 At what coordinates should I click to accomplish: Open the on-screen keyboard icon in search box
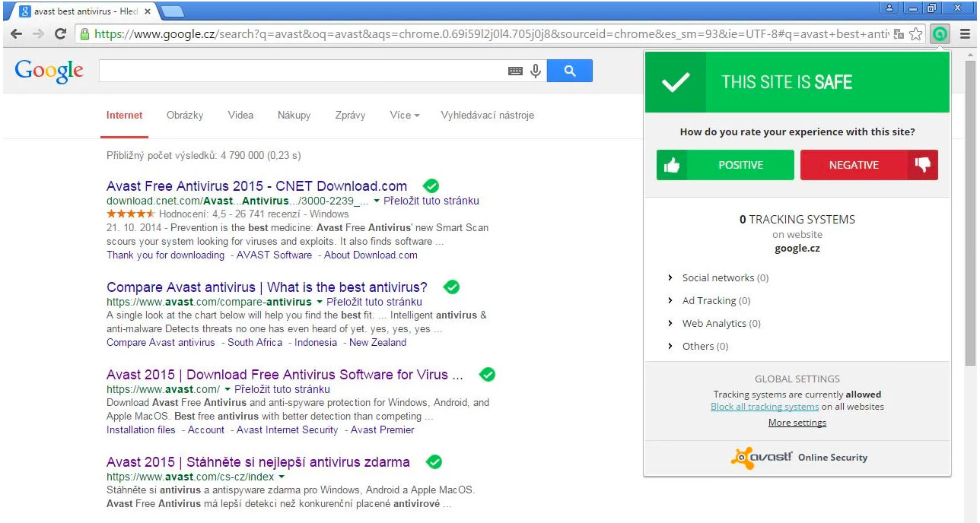(x=514, y=70)
